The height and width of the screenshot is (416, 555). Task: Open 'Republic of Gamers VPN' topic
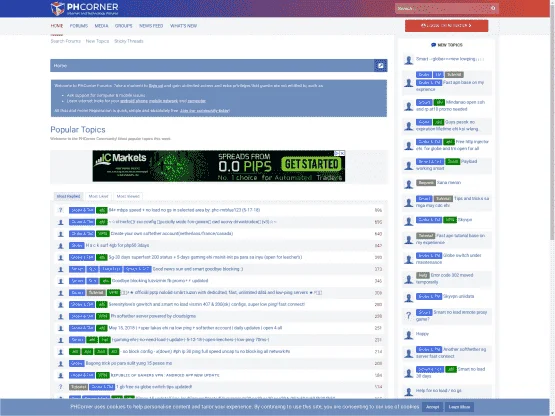coord(165,375)
